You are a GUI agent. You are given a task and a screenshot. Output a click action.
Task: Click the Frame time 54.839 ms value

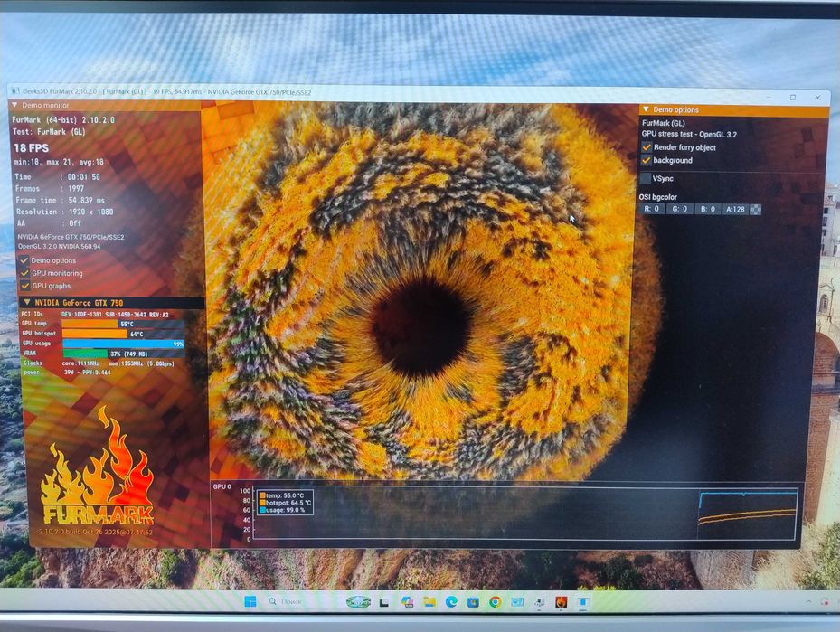point(86,200)
